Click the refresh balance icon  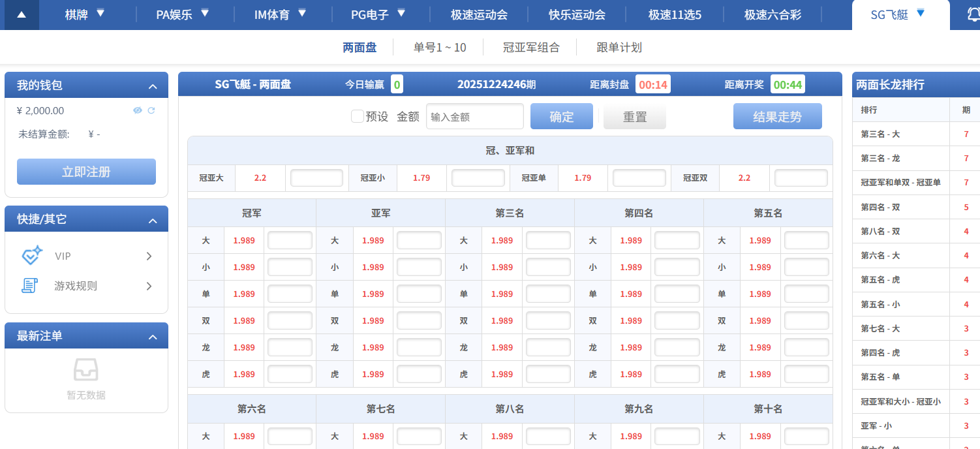[x=151, y=111]
